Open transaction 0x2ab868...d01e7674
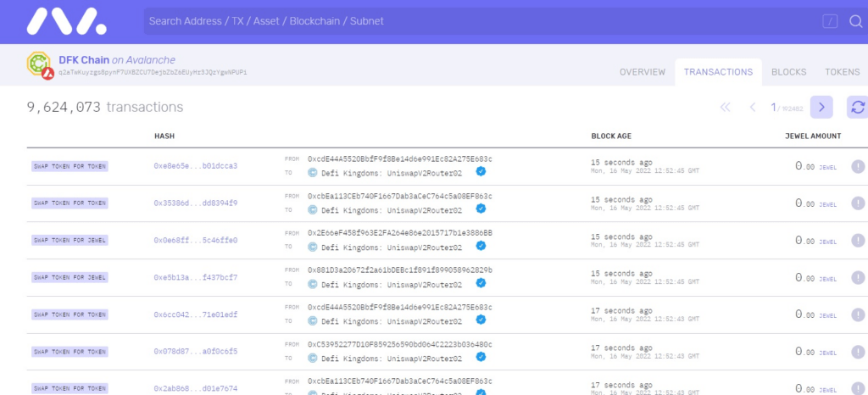The width and height of the screenshot is (868, 395). click(196, 388)
